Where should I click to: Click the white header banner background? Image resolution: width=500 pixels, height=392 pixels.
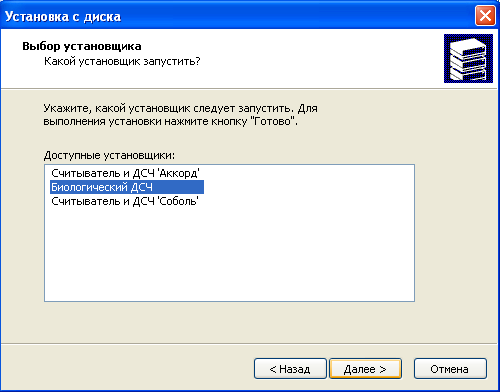[300, 58]
